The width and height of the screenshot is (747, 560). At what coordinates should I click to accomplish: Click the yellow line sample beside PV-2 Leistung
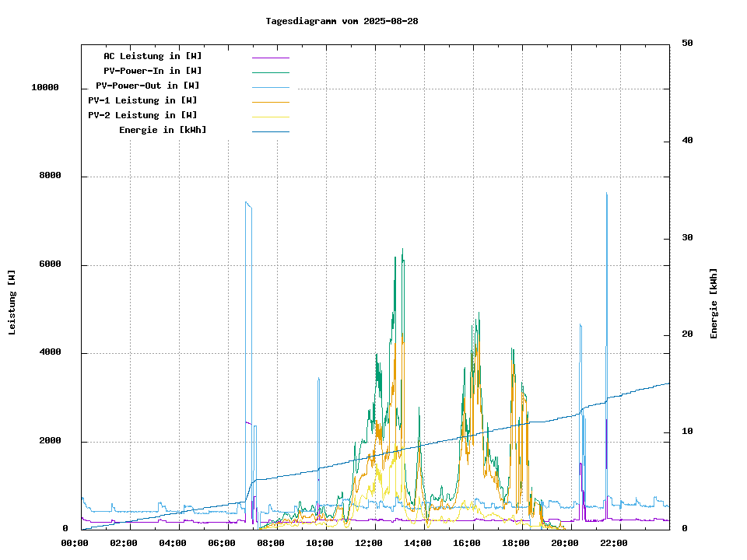click(270, 116)
